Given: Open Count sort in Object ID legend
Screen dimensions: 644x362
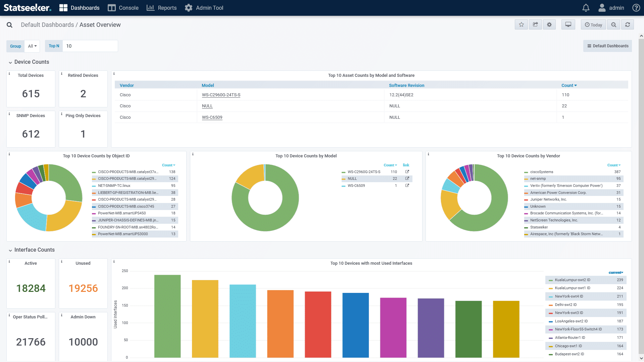Looking at the screenshot, I should (x=168, y=165).
